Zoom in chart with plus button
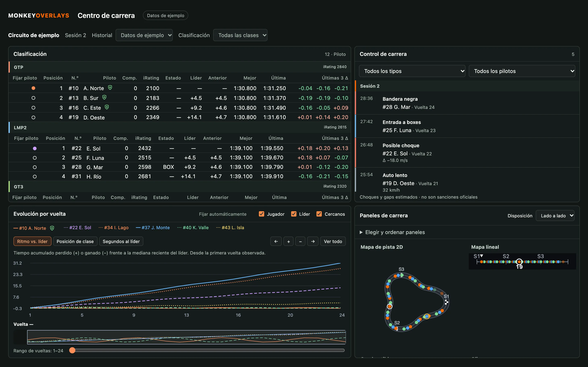This screenshot has width=588, height=367. pyautogui.click(x=288, y=241)
